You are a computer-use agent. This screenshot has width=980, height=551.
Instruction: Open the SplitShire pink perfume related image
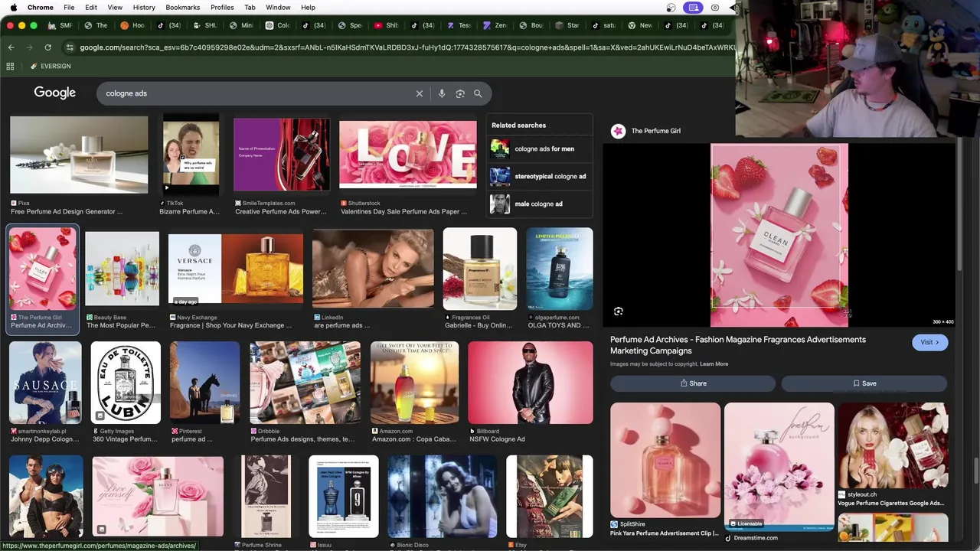click(665, 460)
